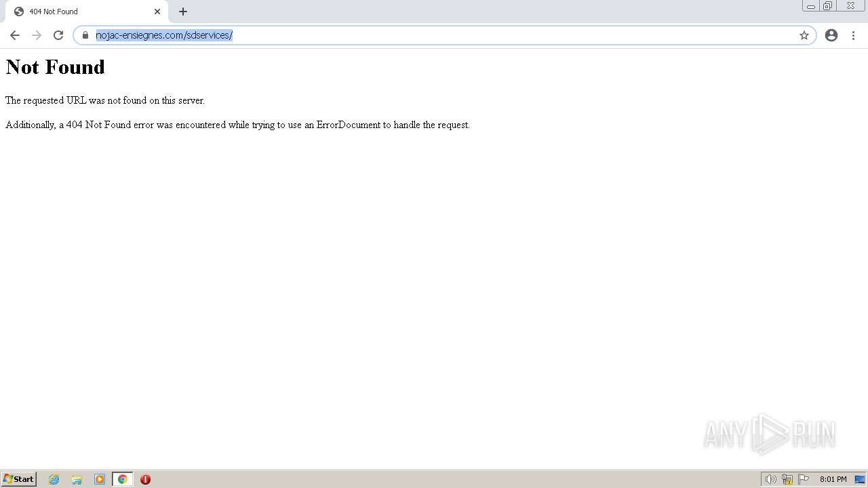The image size is (868, 488).
Task: Open the Action Center flag icon
Action: tap(804, 479)
